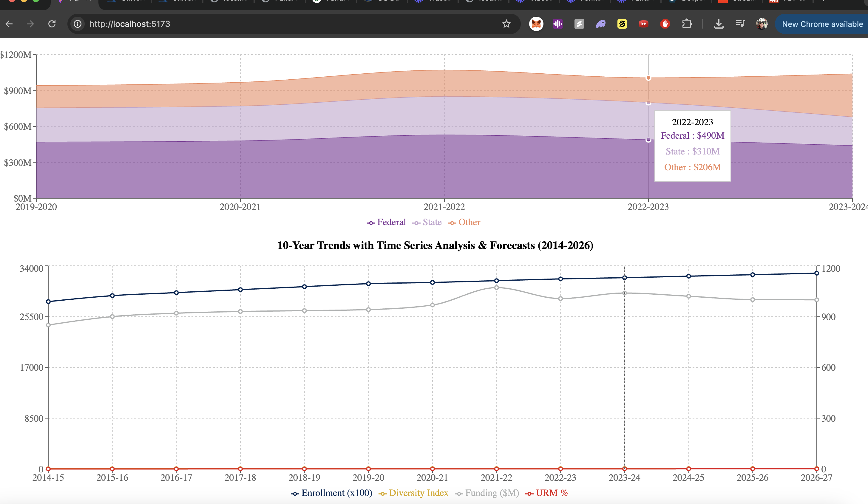Open the media controls music icon

pyautogui.click(x=740, y=24)
